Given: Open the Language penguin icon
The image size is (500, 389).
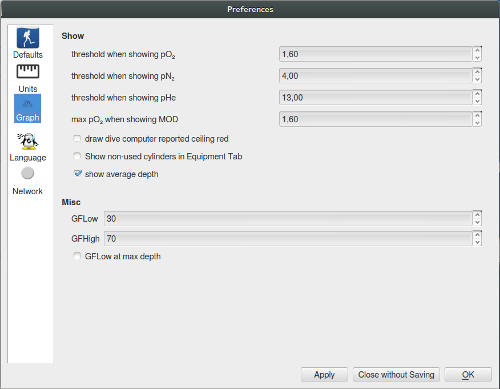Looking at the screenshot, I should click(x=28, y=141).
